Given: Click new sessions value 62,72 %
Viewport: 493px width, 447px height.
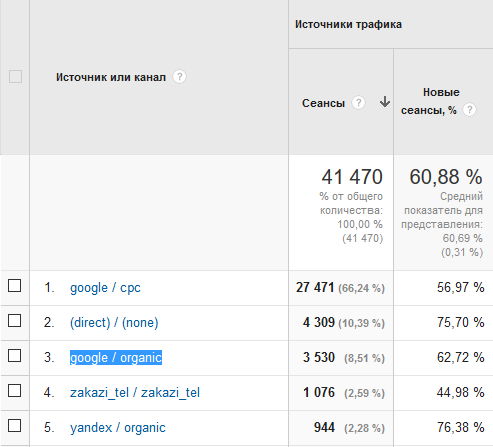Looking at the screenshot, I should (461, 357).
